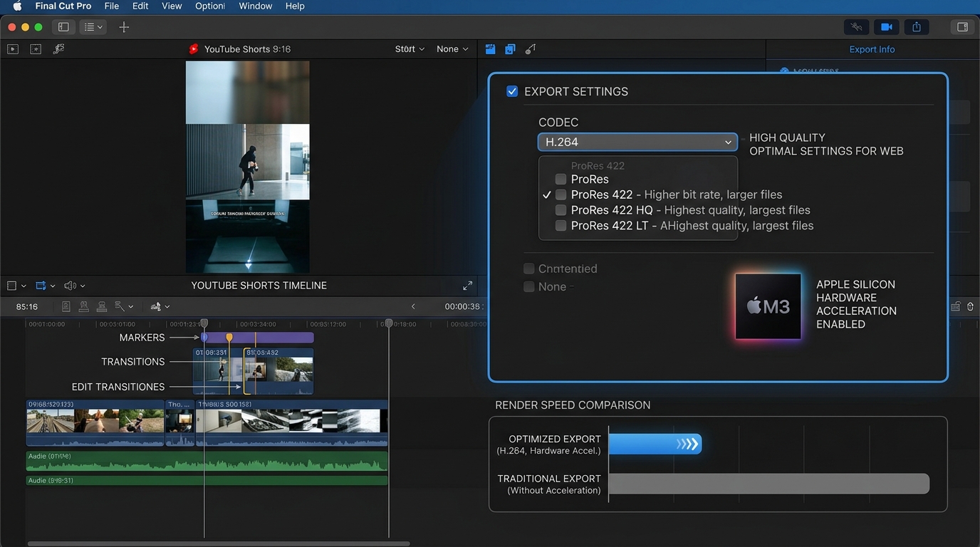The height and width of the screenshot is (547, 980).
Task: Select the first primary storyline video clip
Action: (95, 423)
